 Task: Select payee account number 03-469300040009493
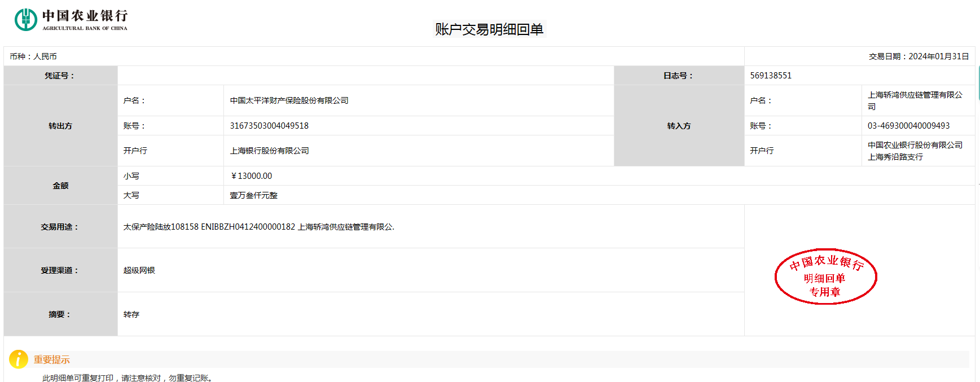click(x=908, y=126)
